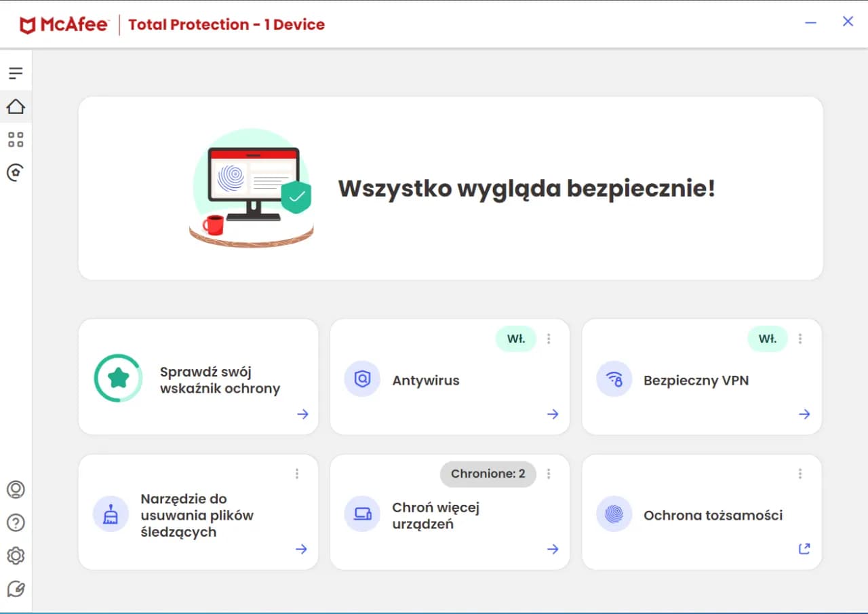The height and width of the screenshot is (614, 868).
Task: Select the protection score shield sidebar icon
Action: tap(16, 172)
